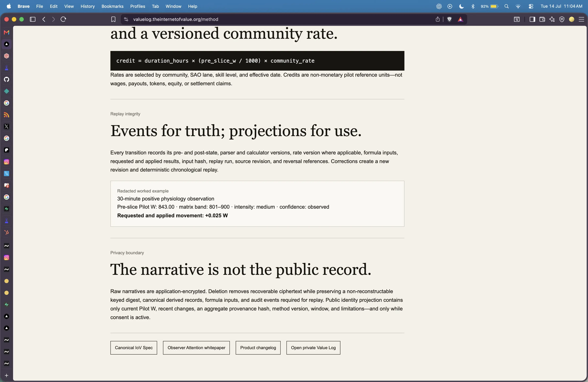Click Open private Value Log button

(x=313, y=348)
